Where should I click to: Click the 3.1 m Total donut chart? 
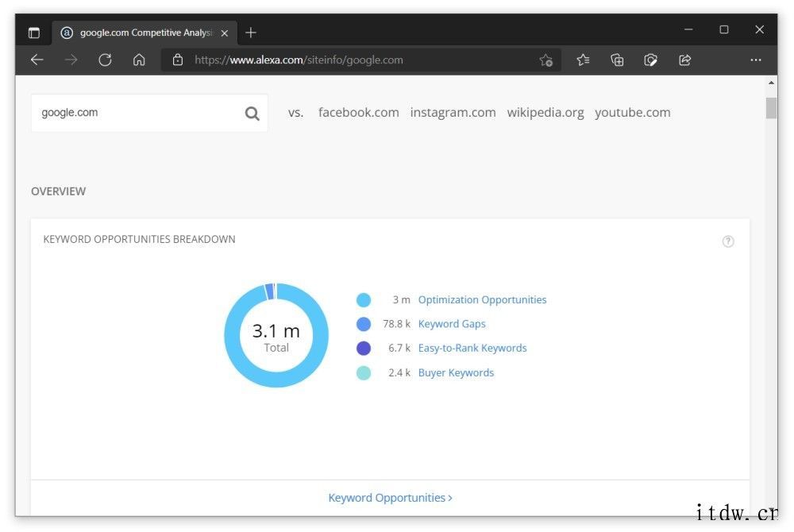pos(276,335)
